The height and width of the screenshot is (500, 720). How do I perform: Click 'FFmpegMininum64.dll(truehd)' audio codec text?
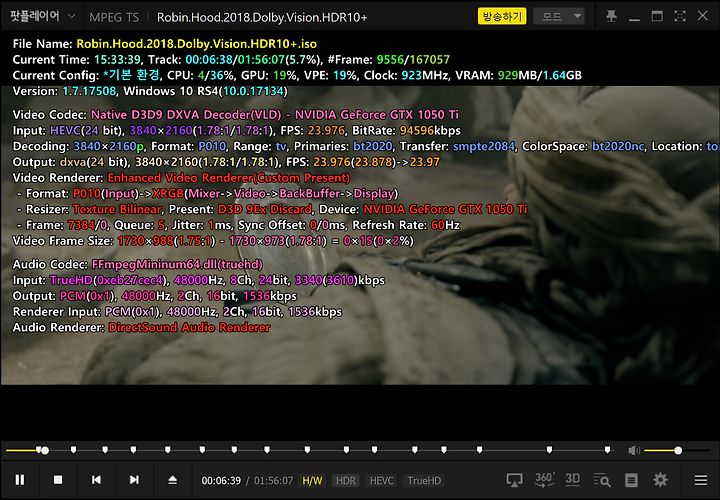point(177,264)
